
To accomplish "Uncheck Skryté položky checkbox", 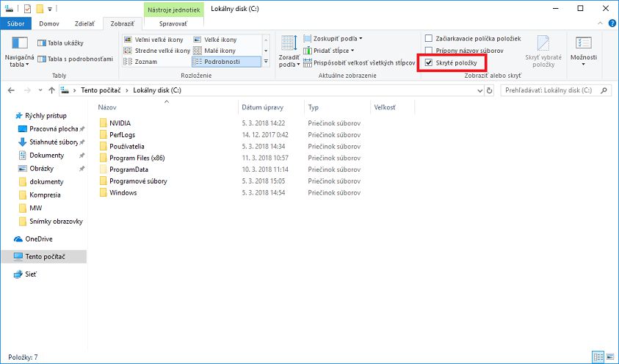I will pos(429,62).
